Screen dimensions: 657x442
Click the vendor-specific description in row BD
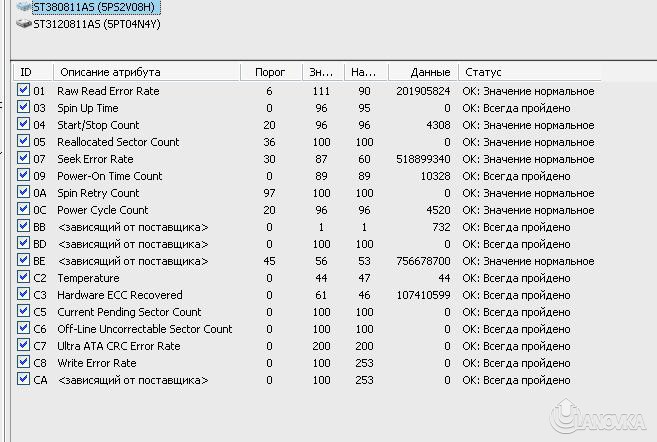click(133, 244)
